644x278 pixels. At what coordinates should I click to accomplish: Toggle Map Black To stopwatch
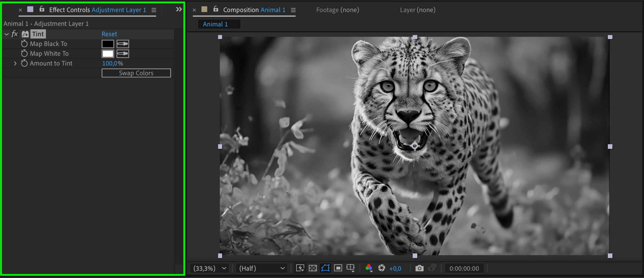pyautogui.click(x=24, y=44)
